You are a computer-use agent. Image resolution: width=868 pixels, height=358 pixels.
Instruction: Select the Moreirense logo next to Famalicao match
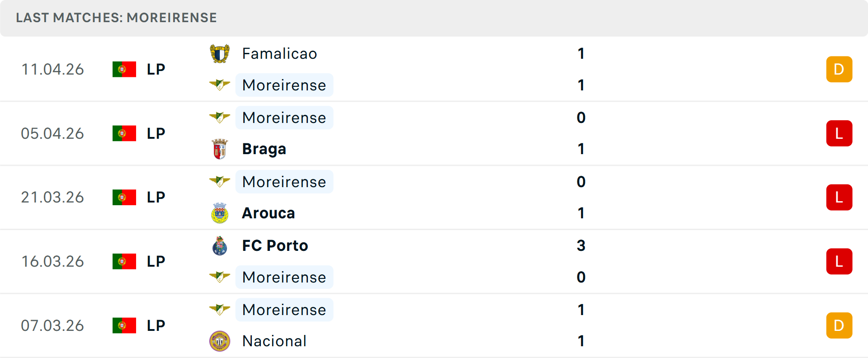pos(220,85)
